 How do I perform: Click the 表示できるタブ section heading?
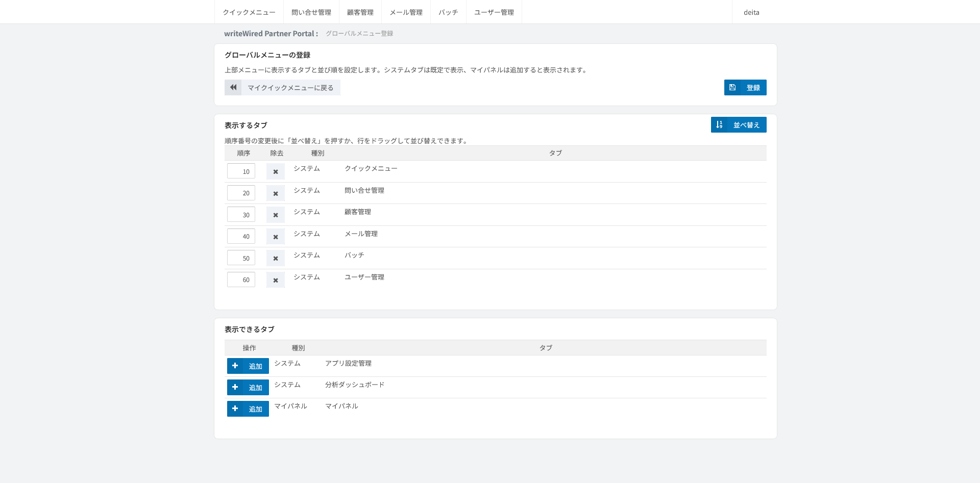pyautogui.click(x=250, y=329)
